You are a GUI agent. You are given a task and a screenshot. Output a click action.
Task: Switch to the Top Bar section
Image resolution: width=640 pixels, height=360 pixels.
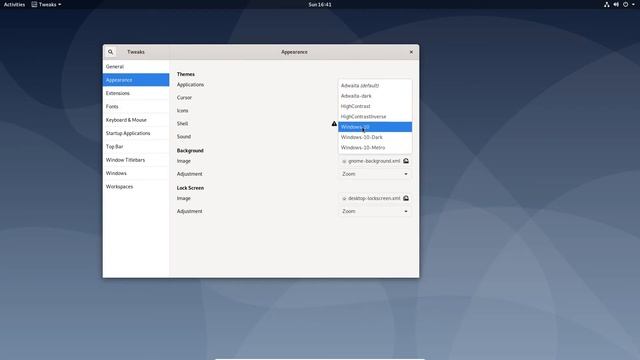click(136, 147)
